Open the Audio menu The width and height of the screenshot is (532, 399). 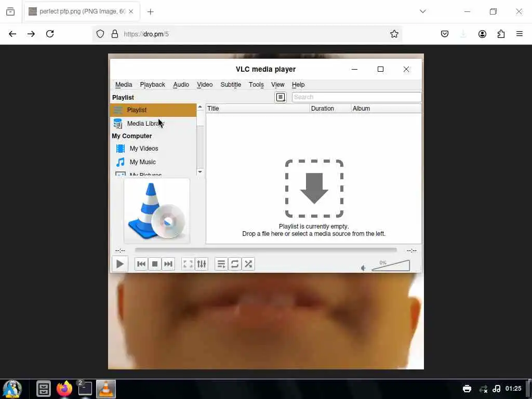(x=181, y=85)
